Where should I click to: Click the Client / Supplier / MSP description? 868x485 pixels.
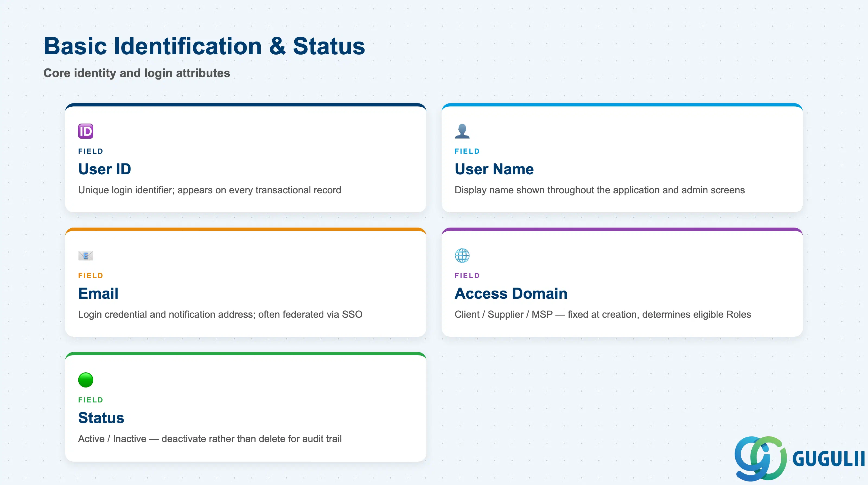(x=602, y=315)
